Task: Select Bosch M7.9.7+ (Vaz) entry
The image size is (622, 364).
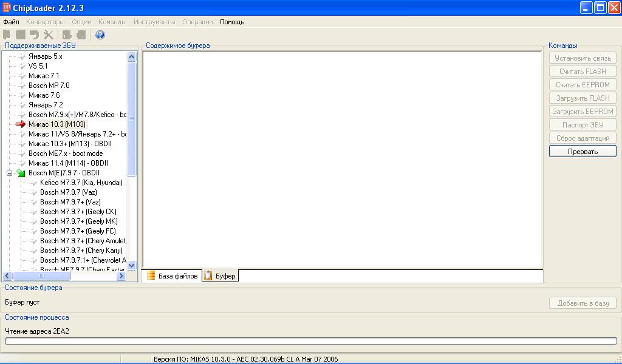Action: pos(70,202)
